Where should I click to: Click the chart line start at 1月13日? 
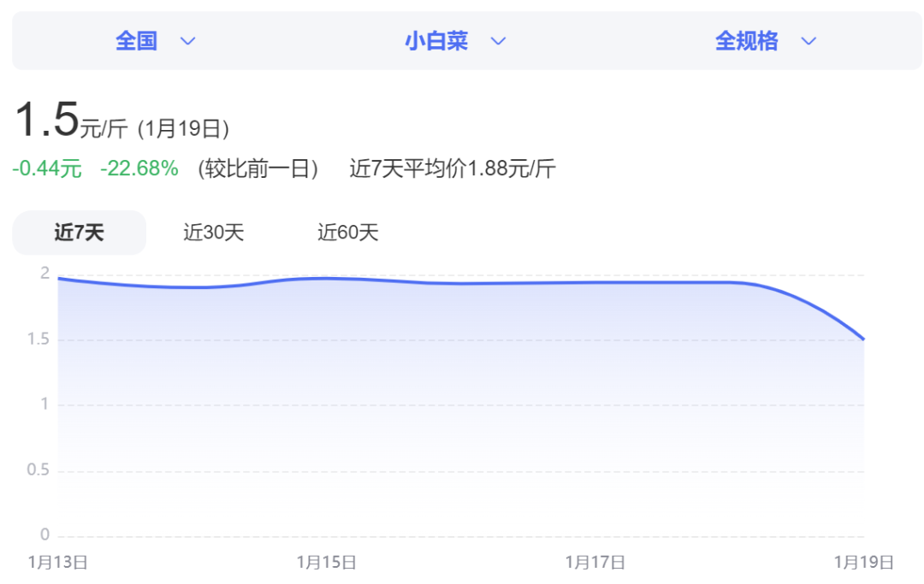pos(58,278)
